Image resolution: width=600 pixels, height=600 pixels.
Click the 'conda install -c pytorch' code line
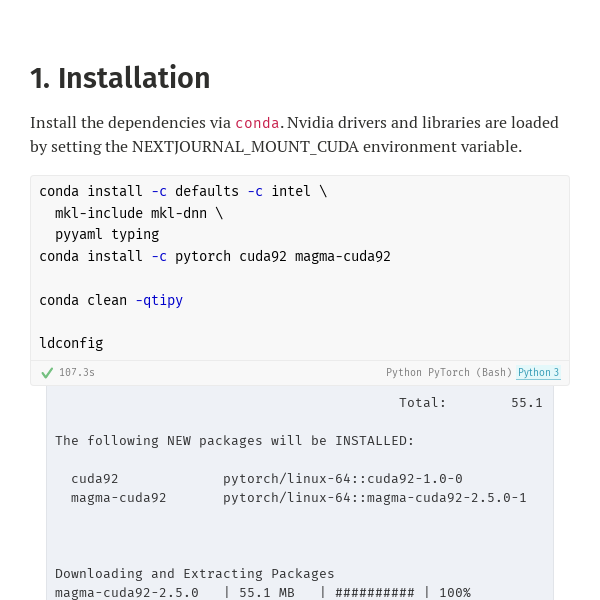pyautogui.click(x=215, y=256)
